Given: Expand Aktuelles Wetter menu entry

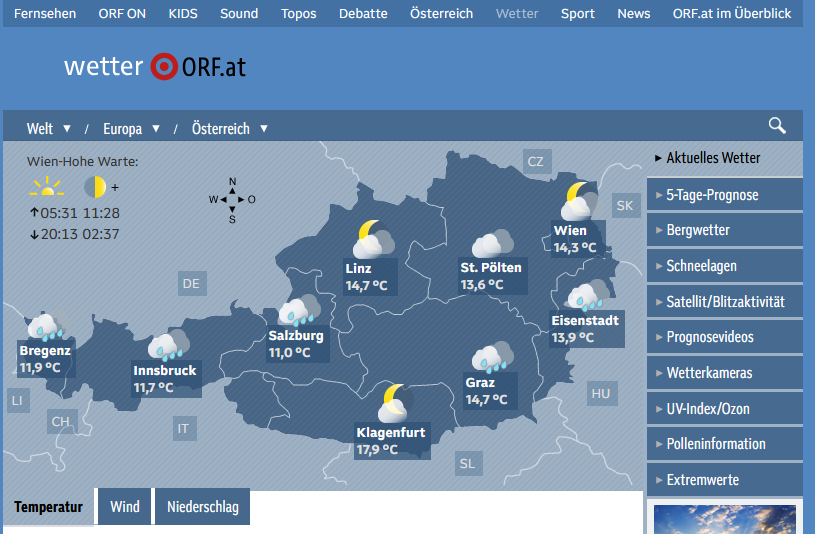Looking at the screenshot, I should (725, 158).
